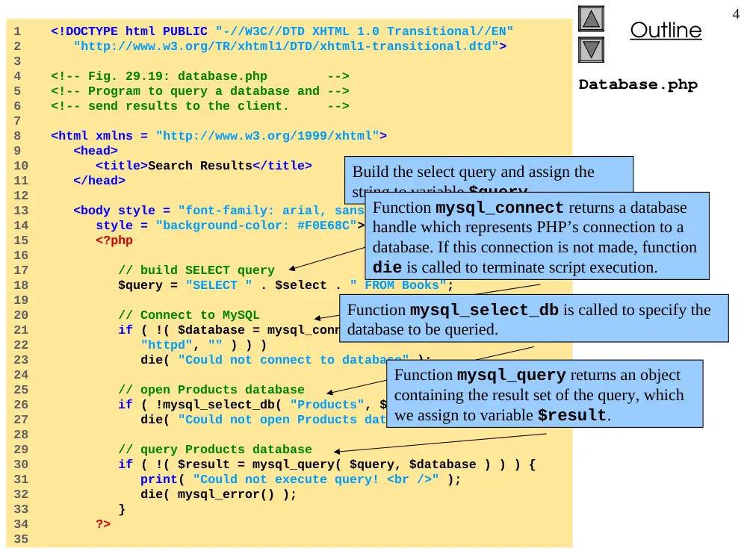Image resolution: width=747 pixels, height=560 pixels.
Task: Select the opening head tag on line 9
Action: [x=96, y=151]
